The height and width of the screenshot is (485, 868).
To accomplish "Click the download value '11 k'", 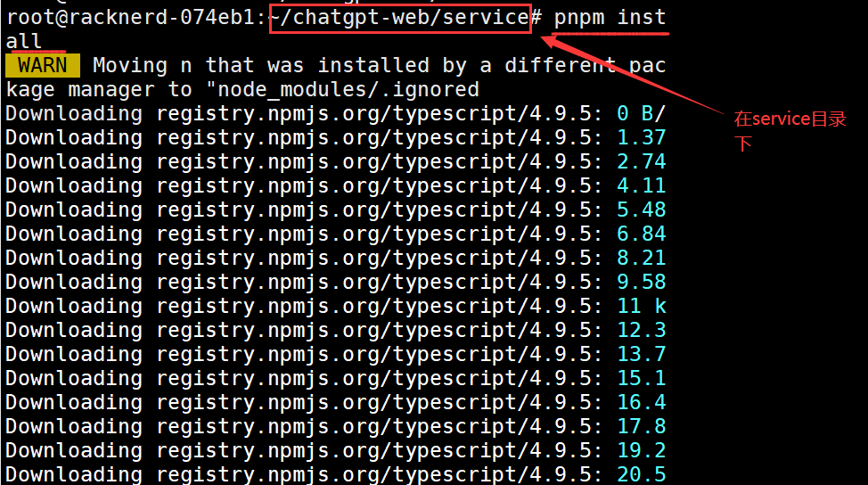I will tap(641, 306).
